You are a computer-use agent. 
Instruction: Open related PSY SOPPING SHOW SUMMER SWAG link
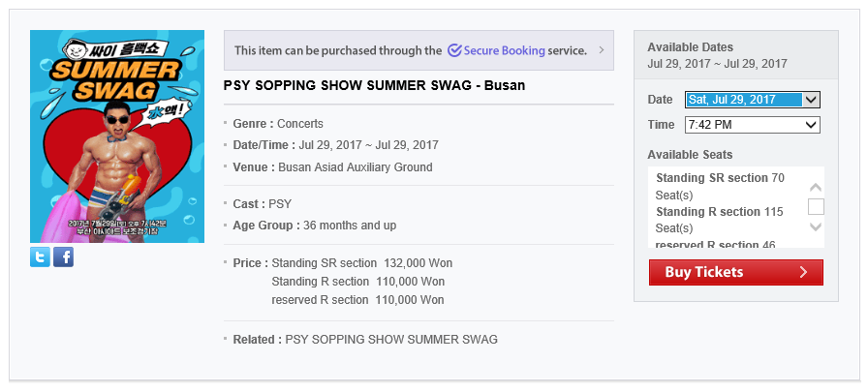(x=391, y=339)
